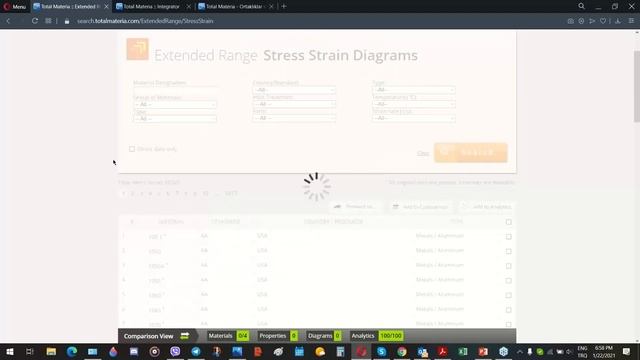Expand the Heat Treatment dropdown

click(294, 104)
